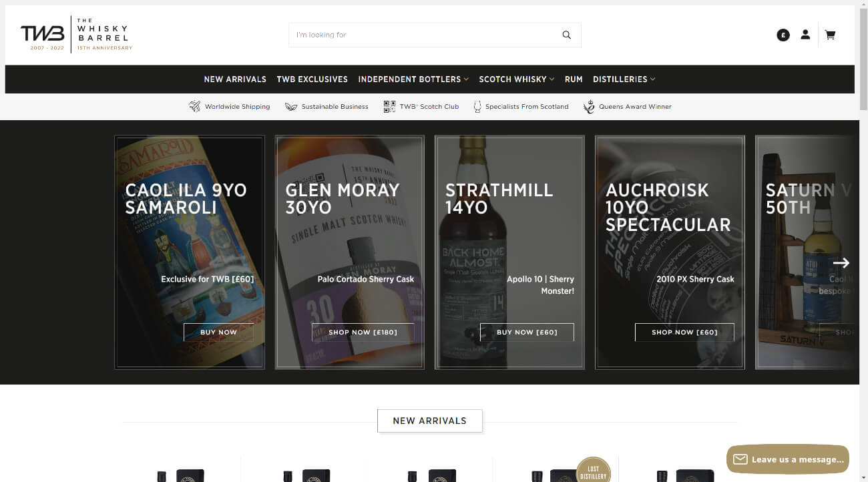Expand the Distilleries menu
868x482 pixels.
pos(624,79)
